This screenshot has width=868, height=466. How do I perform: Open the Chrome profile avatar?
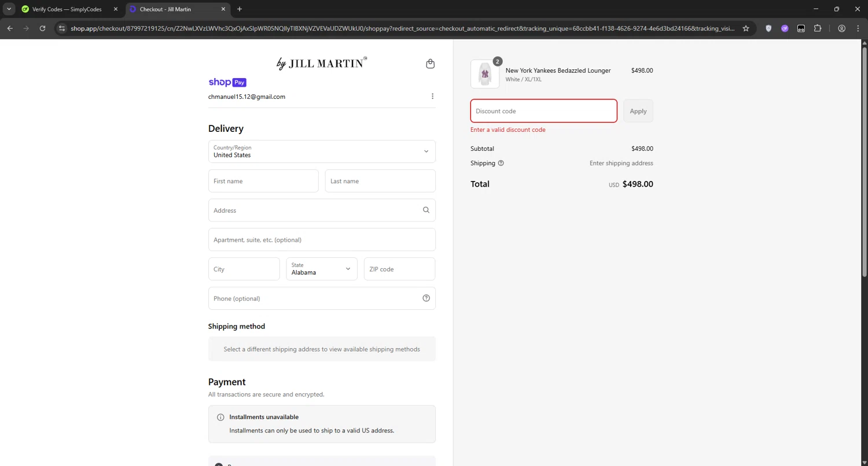click(x=842, y=28)
